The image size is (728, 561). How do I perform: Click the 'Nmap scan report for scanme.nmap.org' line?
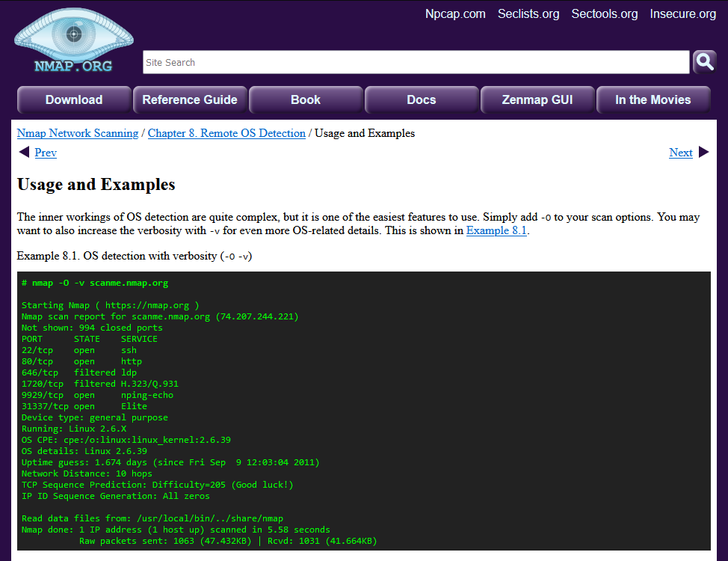click(x=160, y=316)
